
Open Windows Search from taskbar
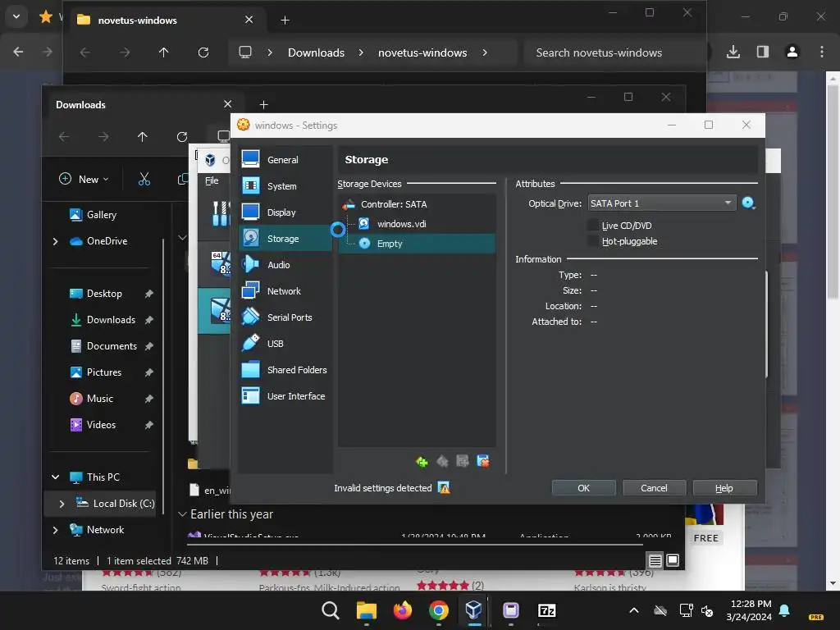[330, 610]
